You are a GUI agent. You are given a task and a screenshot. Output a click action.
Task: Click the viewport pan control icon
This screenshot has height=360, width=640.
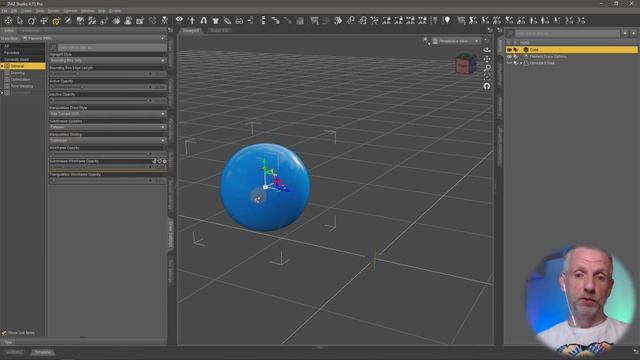(x=487, y=59)
